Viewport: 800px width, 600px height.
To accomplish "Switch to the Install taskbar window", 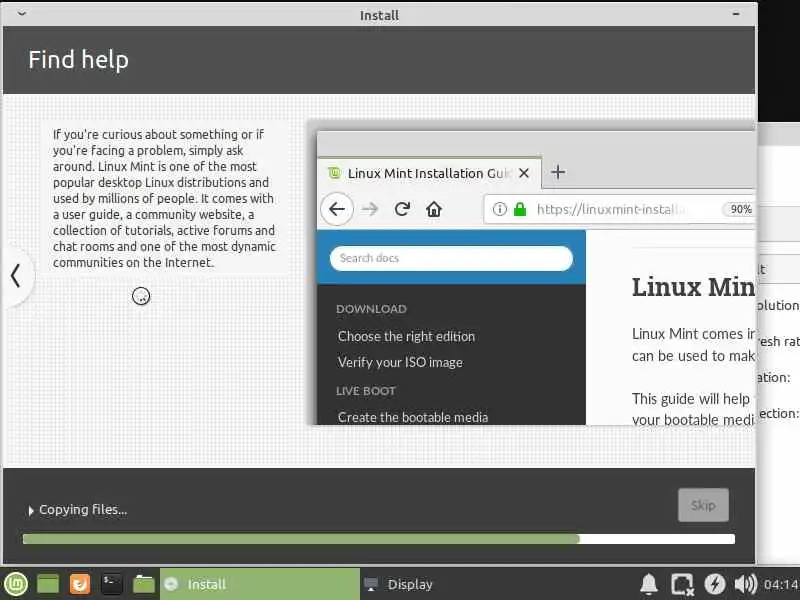I will click(x=260, y=584).
